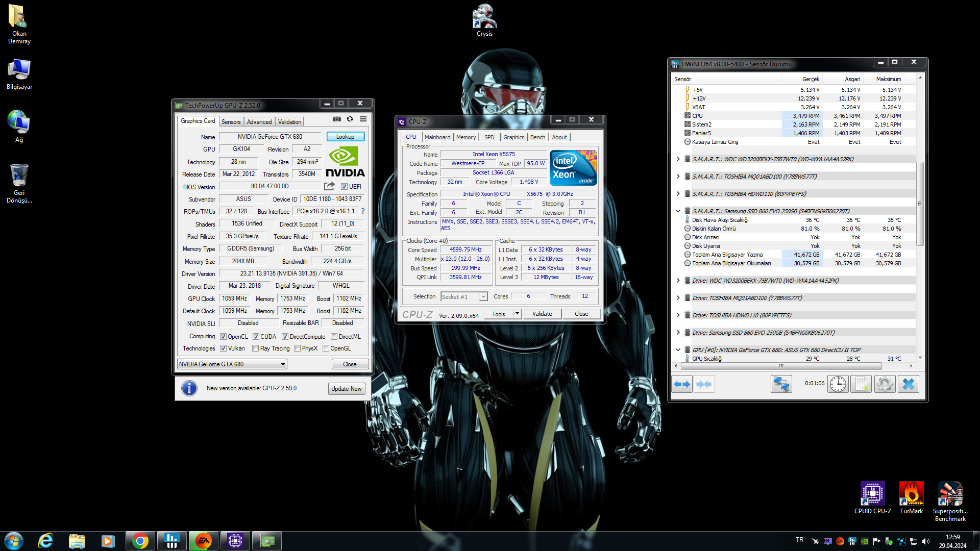Viewport: 980px width, 551px height.
Task: Click the BIOS version share/export icon
Action: (329, 186)
